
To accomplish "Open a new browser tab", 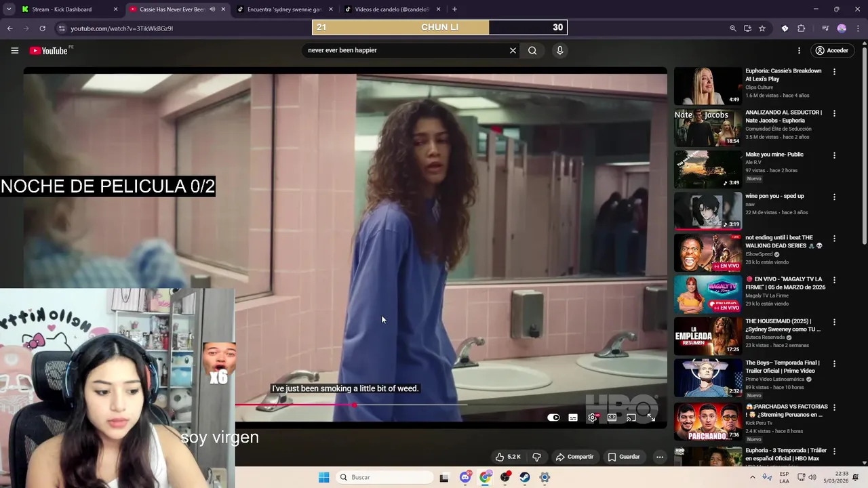I will pos(454,9).
